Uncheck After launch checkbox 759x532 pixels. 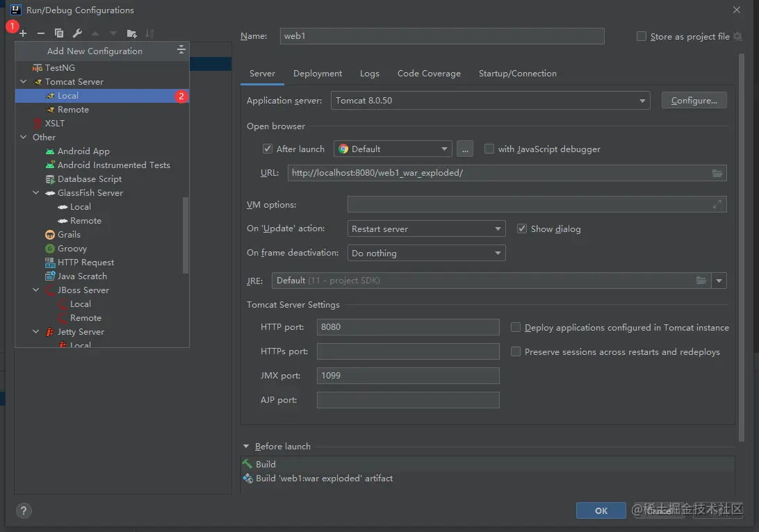point(267,149)
